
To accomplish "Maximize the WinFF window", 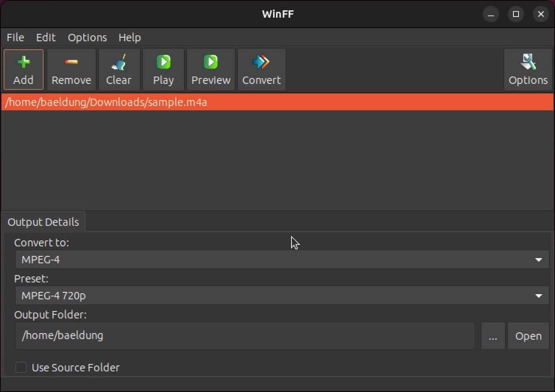I will tap(516, 14).
